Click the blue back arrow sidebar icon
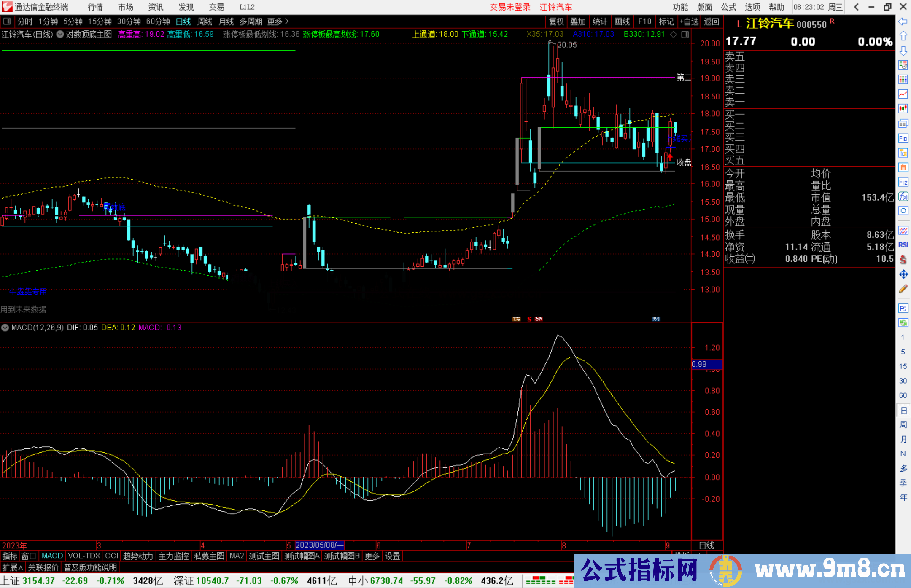The image size is (911, 588). (903, 21)
